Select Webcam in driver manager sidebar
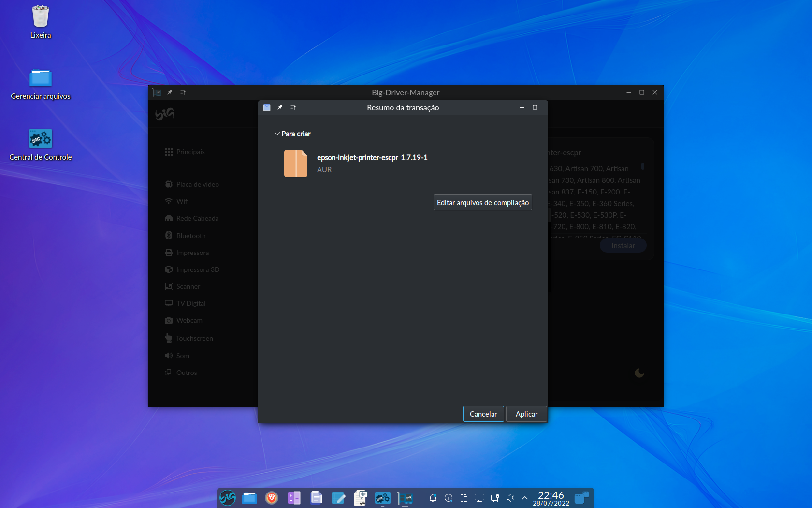Screen dimensions: 812x508 [184, 320]
